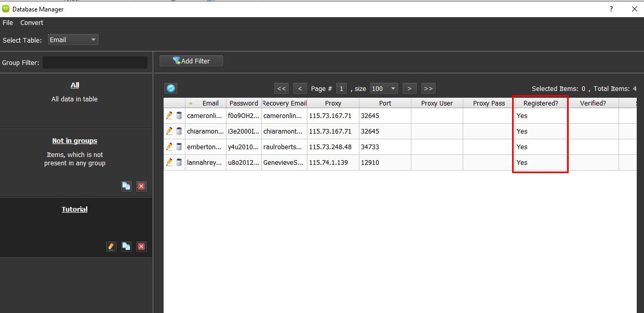Edit the cameronli... row with pencil icon
This screenshot has width=644, height=313.
[169, 115]
